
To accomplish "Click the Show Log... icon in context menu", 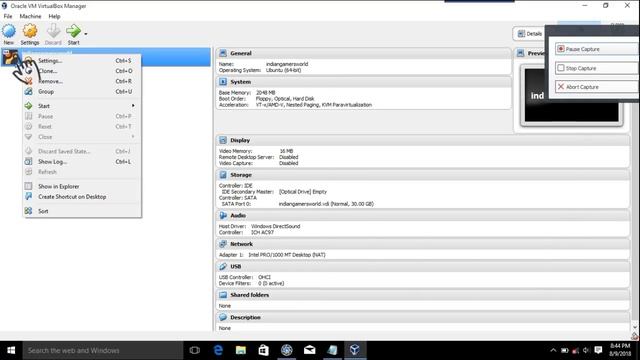I will click(x=29, y=162).
